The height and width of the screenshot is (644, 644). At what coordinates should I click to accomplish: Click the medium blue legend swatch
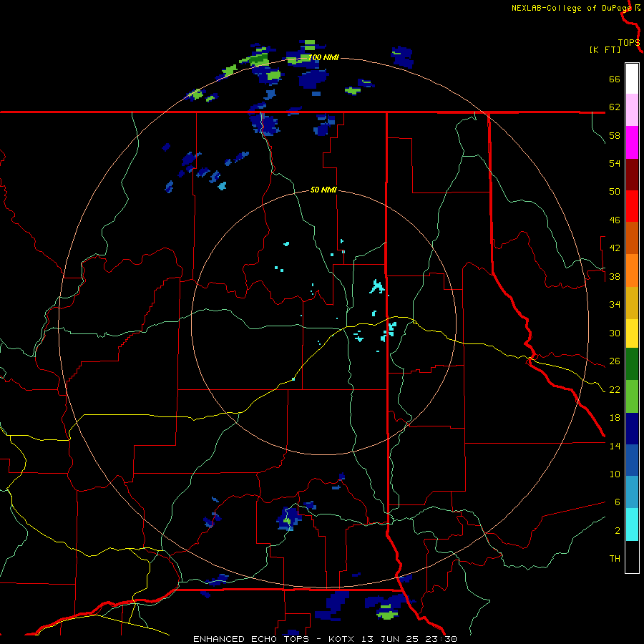(x=632, y=460)
